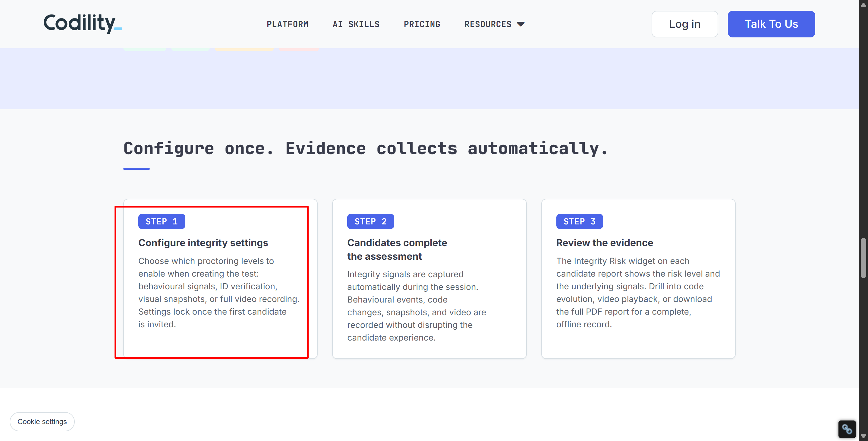
Task: Select the 'Review the evidence' heading
Action: [605, 243]
